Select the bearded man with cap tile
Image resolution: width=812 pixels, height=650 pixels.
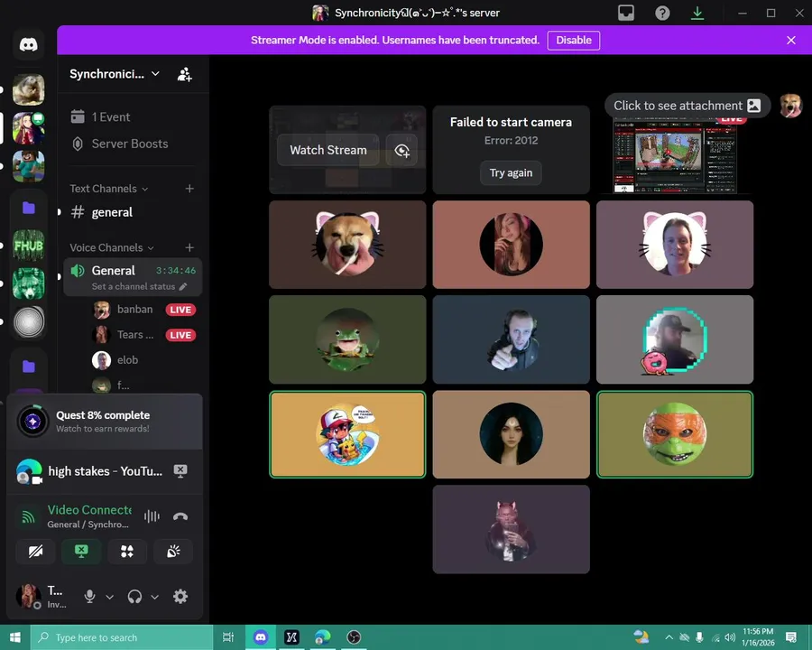[675, 339]
